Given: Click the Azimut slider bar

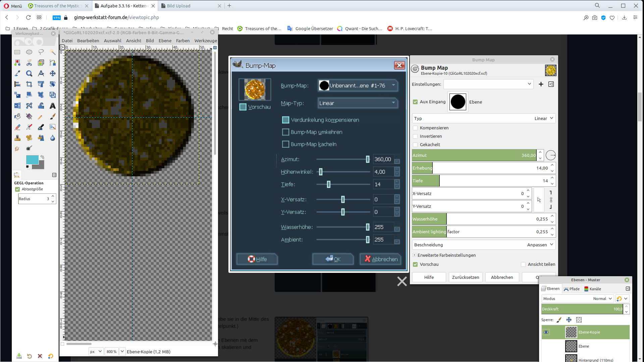Looking at the screenshot, I should (474, 155).
